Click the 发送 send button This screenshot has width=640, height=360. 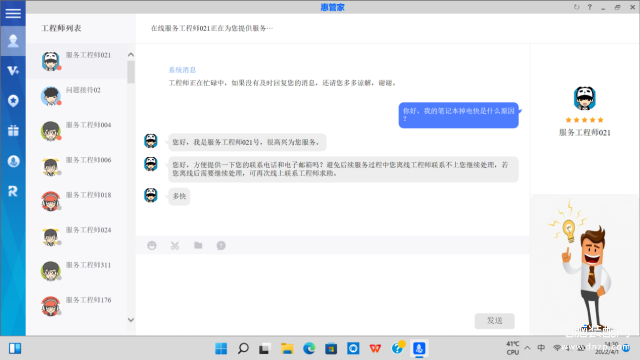pyautogui.click(x=494, y=321)
